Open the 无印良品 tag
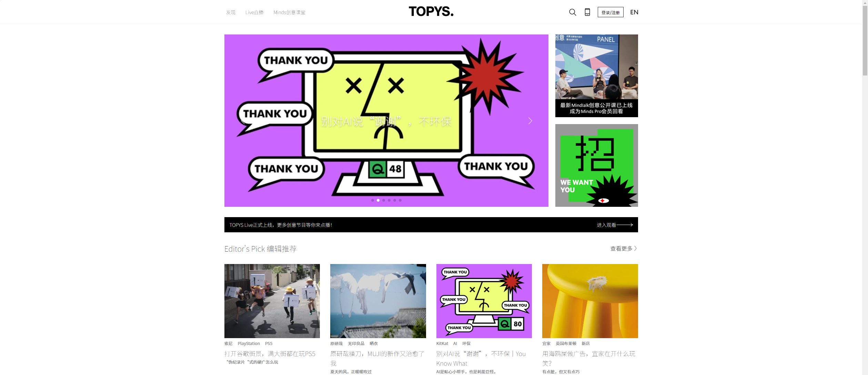Screen dimensions: 868x375 [x=356, y=343]
